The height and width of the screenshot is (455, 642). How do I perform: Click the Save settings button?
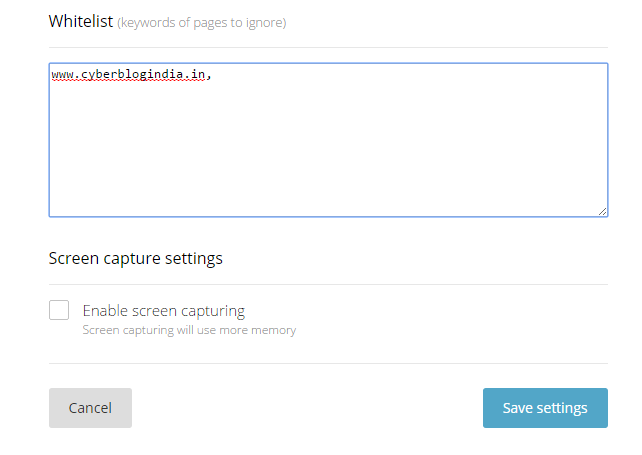[545, 408]
